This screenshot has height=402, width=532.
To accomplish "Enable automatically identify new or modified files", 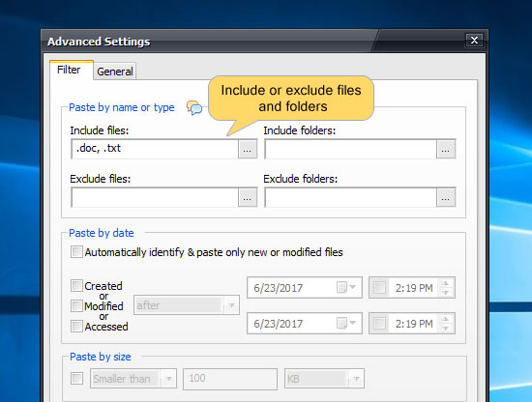I will pyautogui.click(x=76, y=252).
